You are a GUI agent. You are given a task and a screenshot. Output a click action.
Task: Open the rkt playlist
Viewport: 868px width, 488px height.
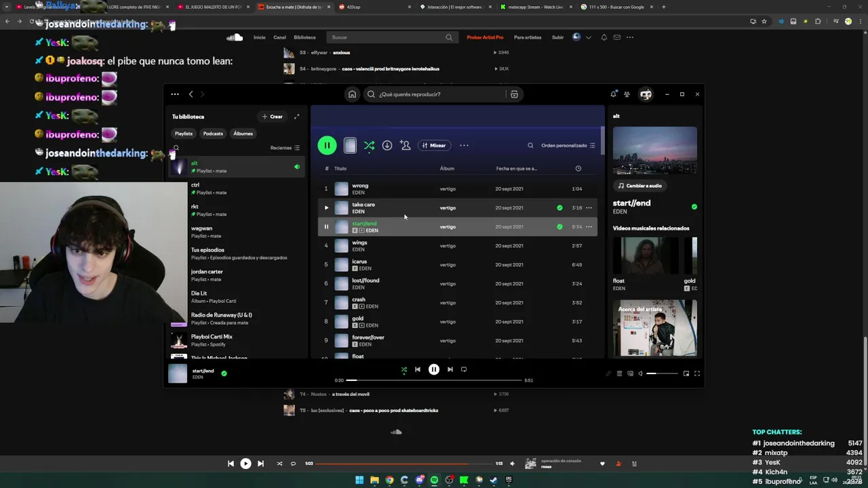[x=237, y=210]
